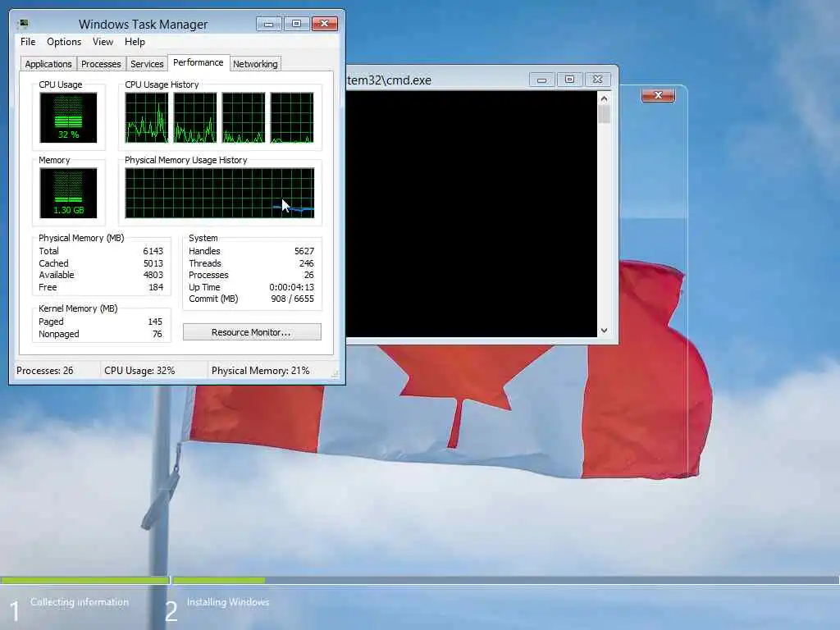Click the 'CPU Usage: 32%' status bar entry
Viewport: 840px width, 630px height.
[x=139, y=371]
